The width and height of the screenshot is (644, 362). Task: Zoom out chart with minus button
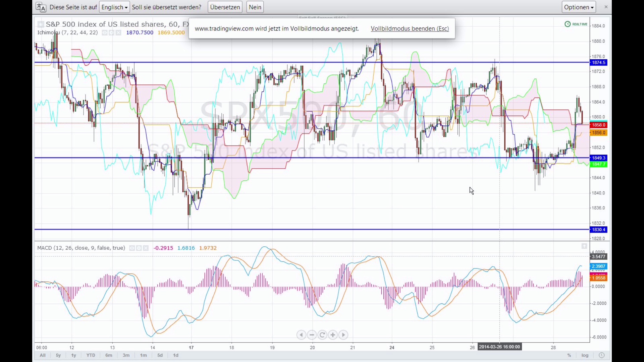point(312,335)
